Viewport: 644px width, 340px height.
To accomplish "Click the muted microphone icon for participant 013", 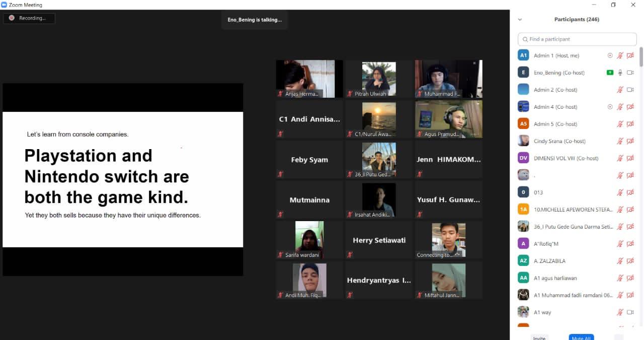I will pyautogui.click(x=620, y=192).
